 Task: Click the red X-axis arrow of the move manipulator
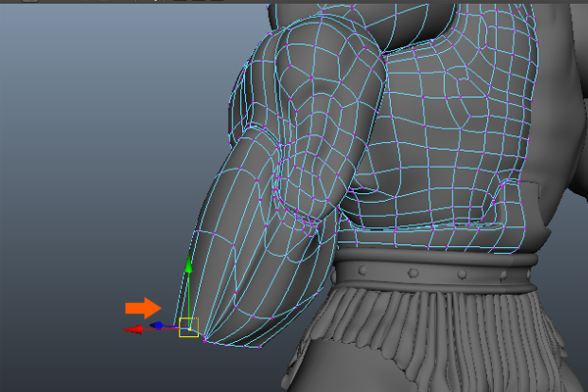133,329
